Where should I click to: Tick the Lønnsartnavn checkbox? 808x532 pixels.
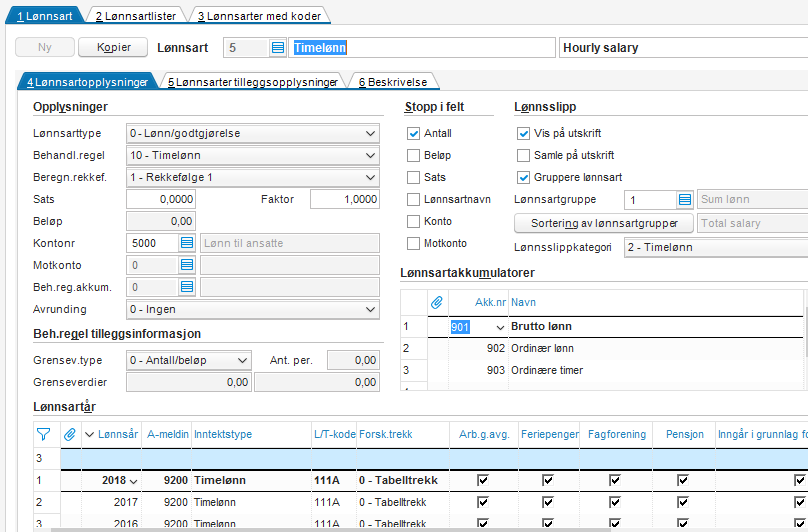413,200
